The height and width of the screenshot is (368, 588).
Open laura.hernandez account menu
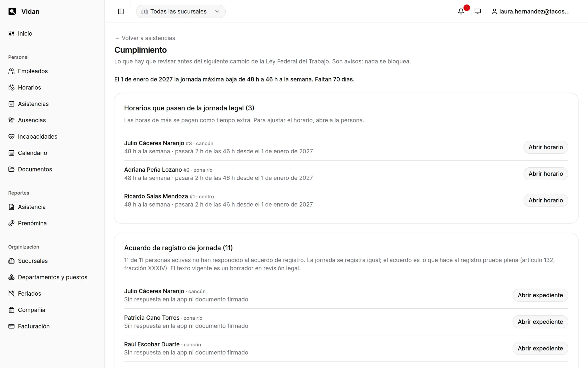point(531,12)
